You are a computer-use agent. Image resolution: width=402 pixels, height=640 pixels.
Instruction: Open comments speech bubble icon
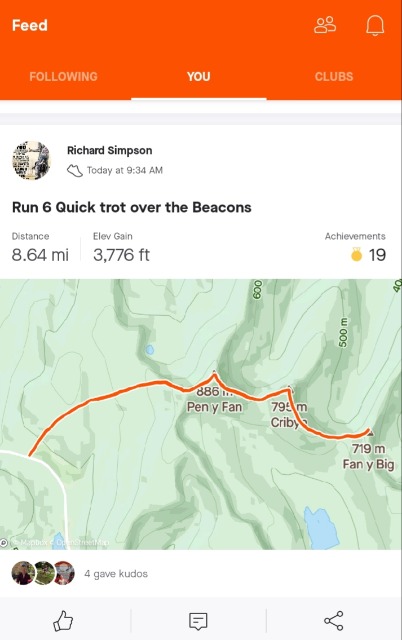tap(198, 621)
